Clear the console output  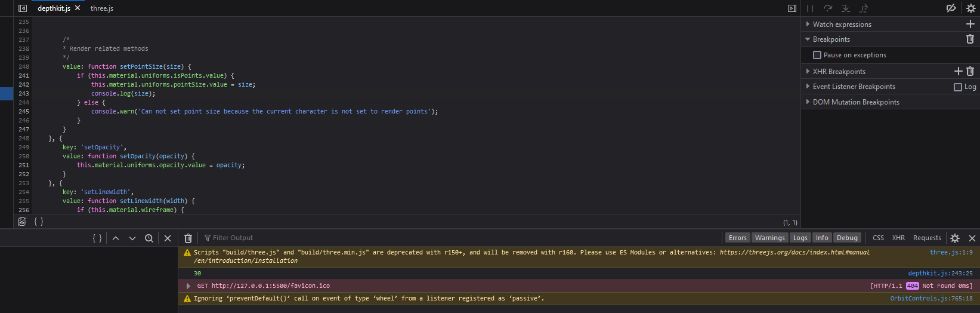(188, 238)
